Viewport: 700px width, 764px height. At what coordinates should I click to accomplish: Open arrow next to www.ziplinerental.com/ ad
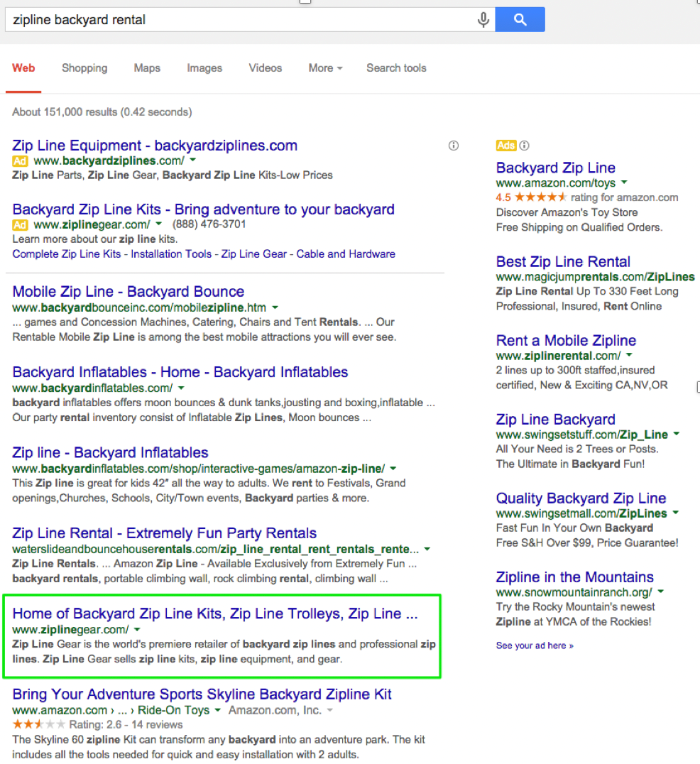pos(630,355)
